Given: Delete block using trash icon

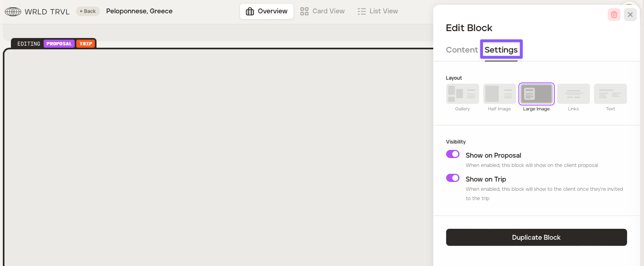Looking at the screenshot, I should 614,15.
